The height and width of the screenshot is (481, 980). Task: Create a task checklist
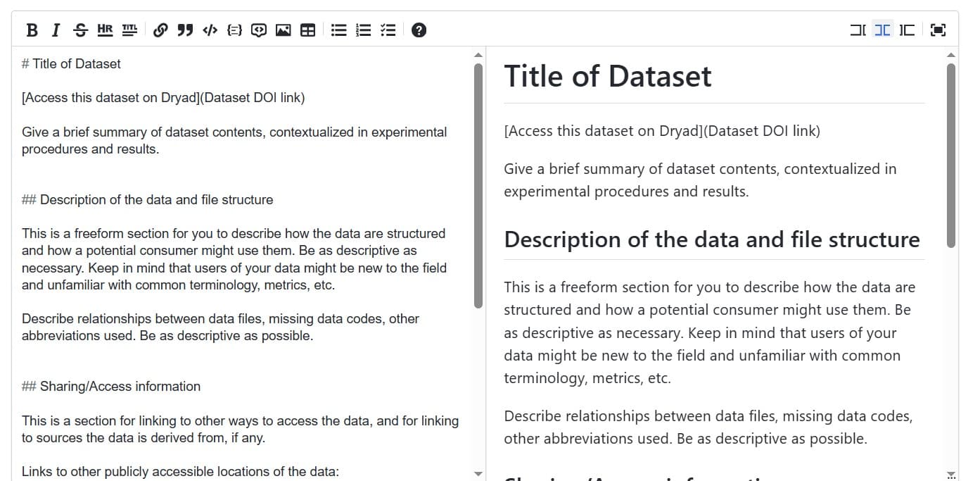[388, 30]
